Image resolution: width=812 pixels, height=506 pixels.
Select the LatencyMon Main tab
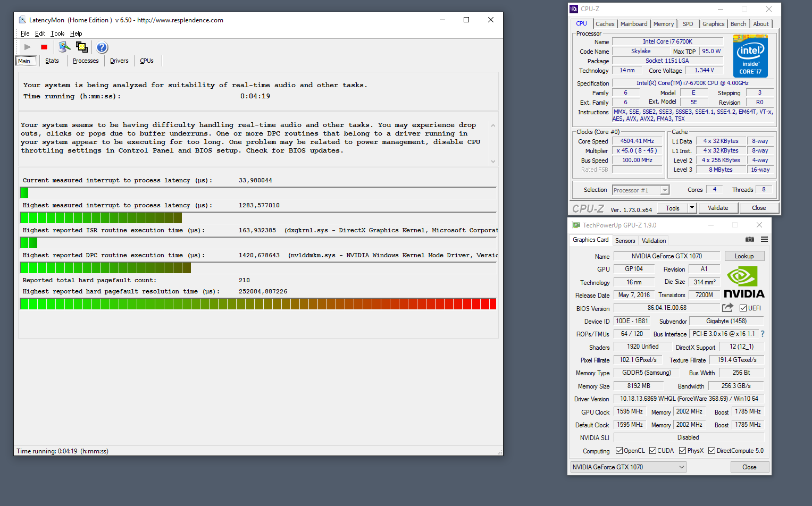(24, 61)
